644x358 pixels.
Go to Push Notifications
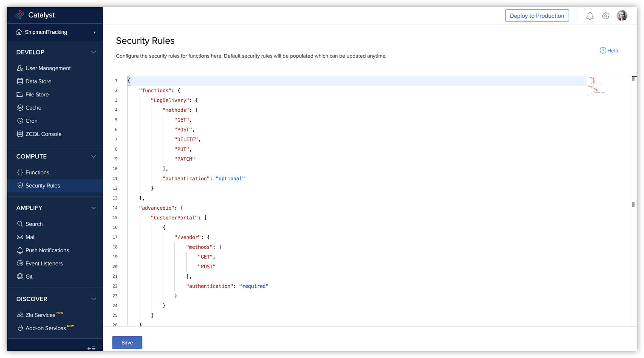pyautogui.click(x=47, y=250)
